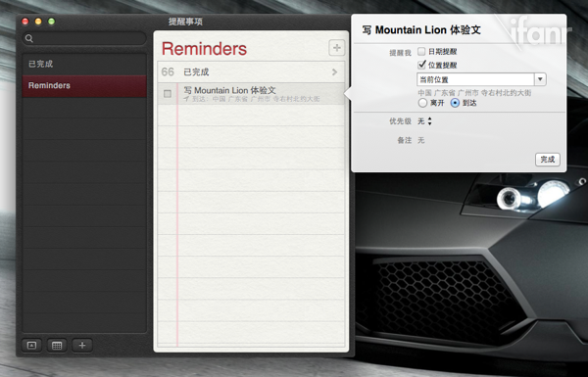Image resolution: width=588 pixels, height=377 pixels.
Task: Add new reminder with plus button
Action: click(337, 48)
